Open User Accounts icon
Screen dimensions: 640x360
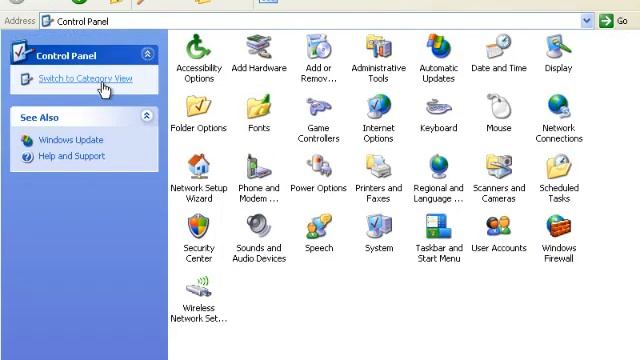498,227
